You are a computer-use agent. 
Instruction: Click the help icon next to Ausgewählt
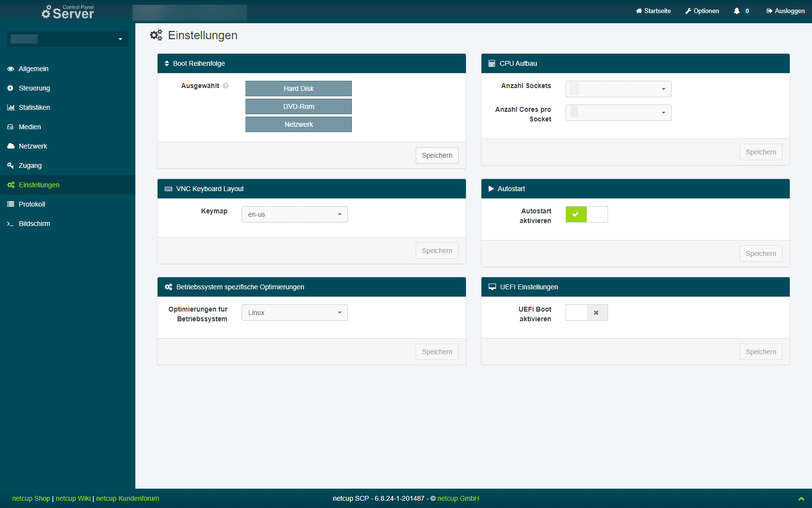[x=226, y=86]
